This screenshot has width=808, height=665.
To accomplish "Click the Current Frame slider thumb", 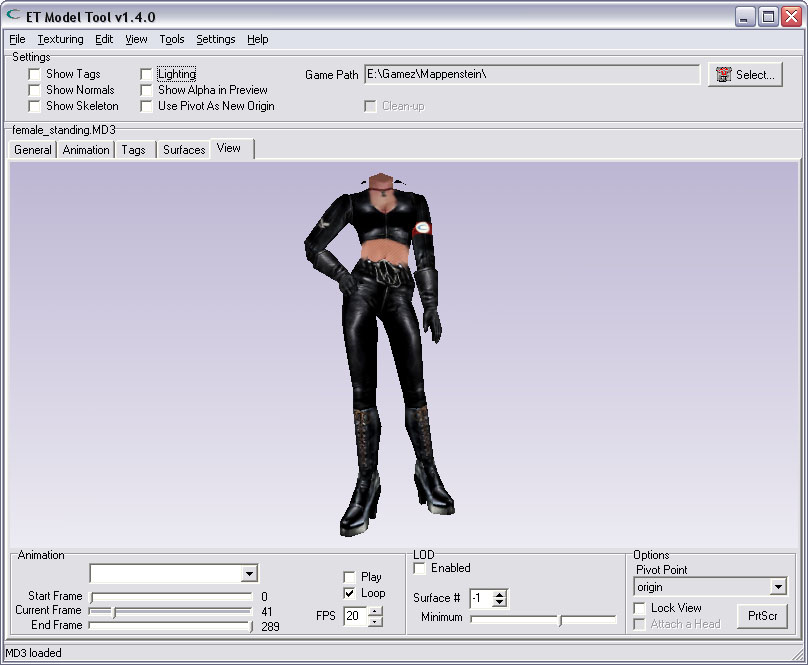I will pos(115,612).
